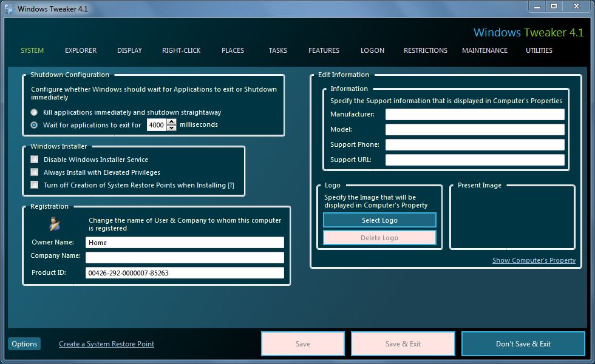Click the Product ID field

tap(185, 272)
